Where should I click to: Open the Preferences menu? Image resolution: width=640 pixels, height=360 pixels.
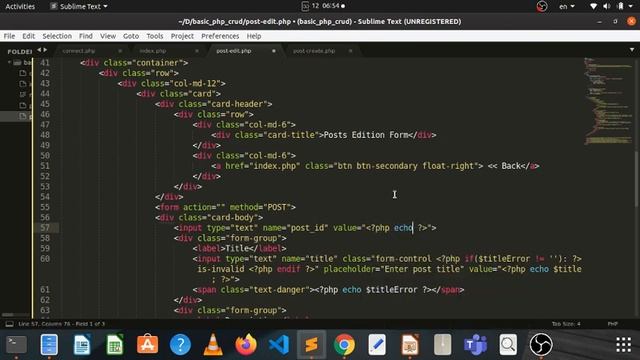(x=220, y=36)
